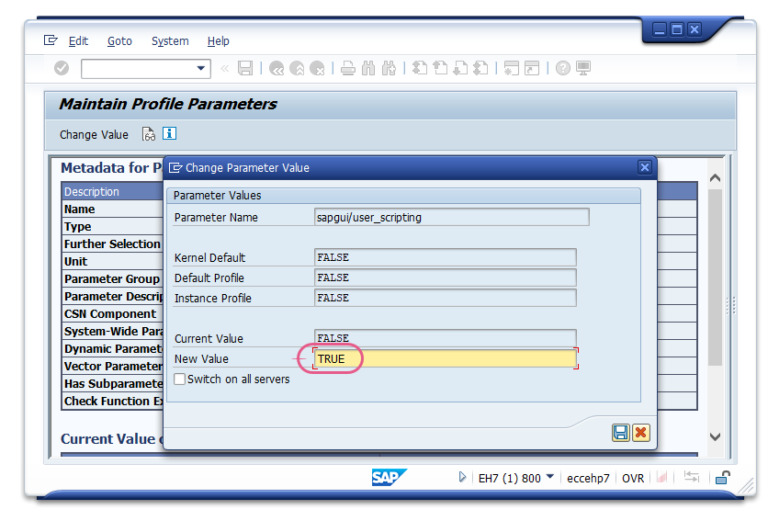Click the Instance Profile FALSE field
The height and width of the screenshot is (521, 768).
[445, 298]
